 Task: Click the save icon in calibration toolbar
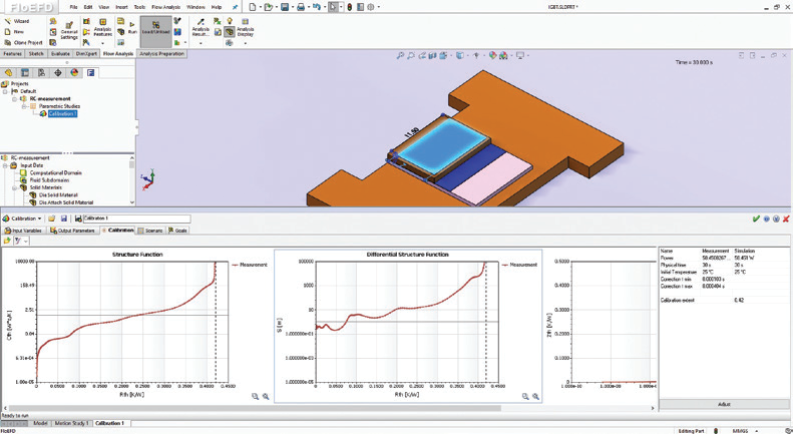65,218
